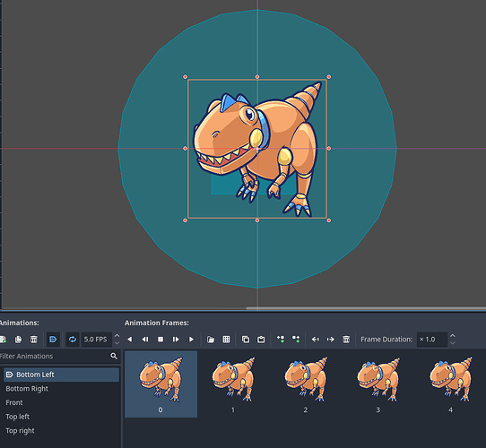
Task: Stop the animation playback
Action: (161, 340)
